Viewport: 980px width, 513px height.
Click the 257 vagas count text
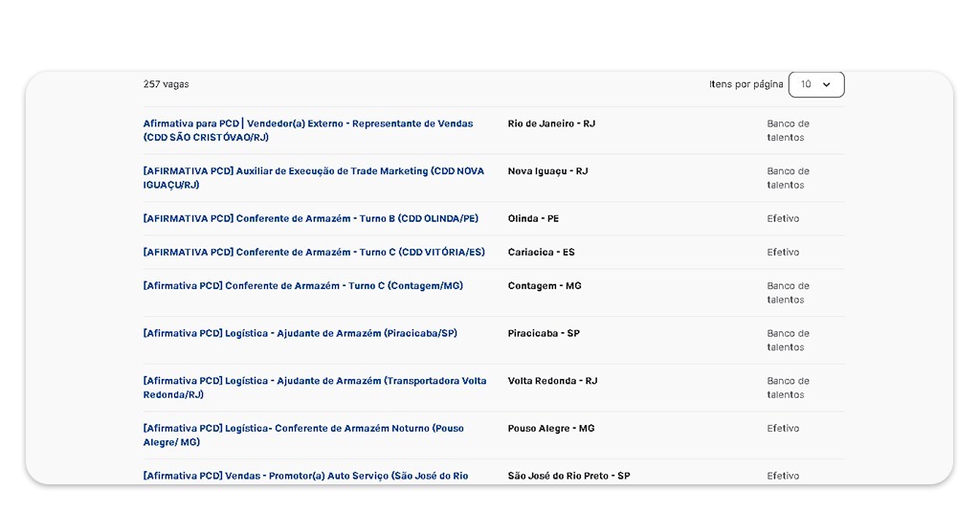click(x=166, y=84)
